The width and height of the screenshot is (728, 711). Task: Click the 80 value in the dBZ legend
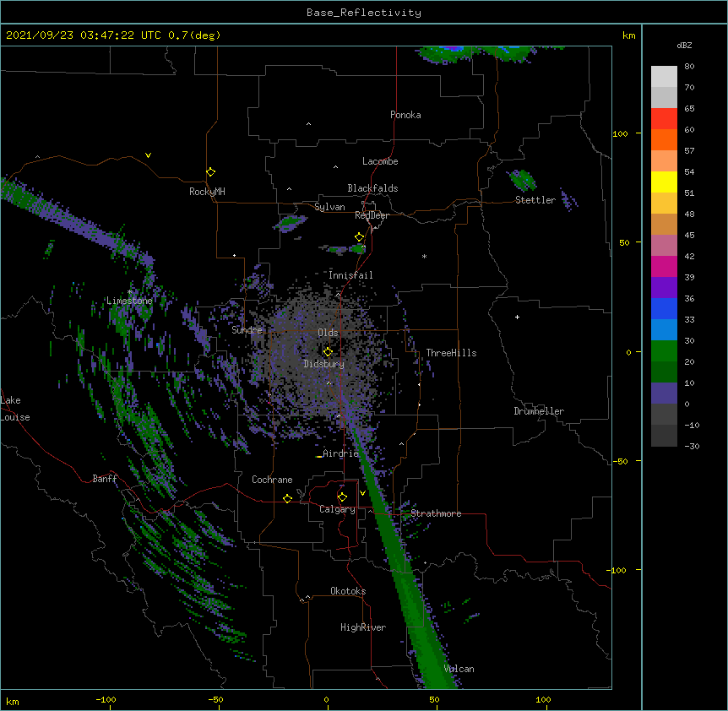coord(689,67)
